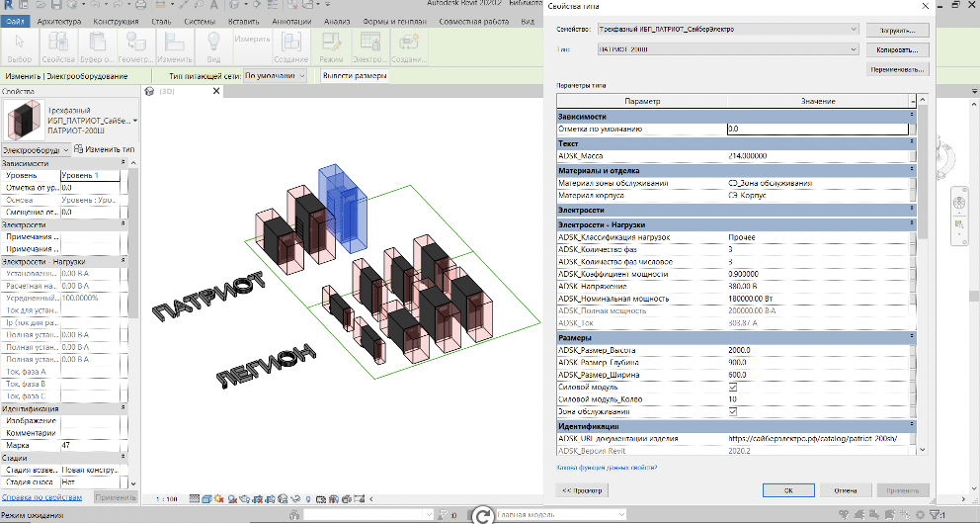Collapse the Зависимости parameter group in dialog

point(911,117)
